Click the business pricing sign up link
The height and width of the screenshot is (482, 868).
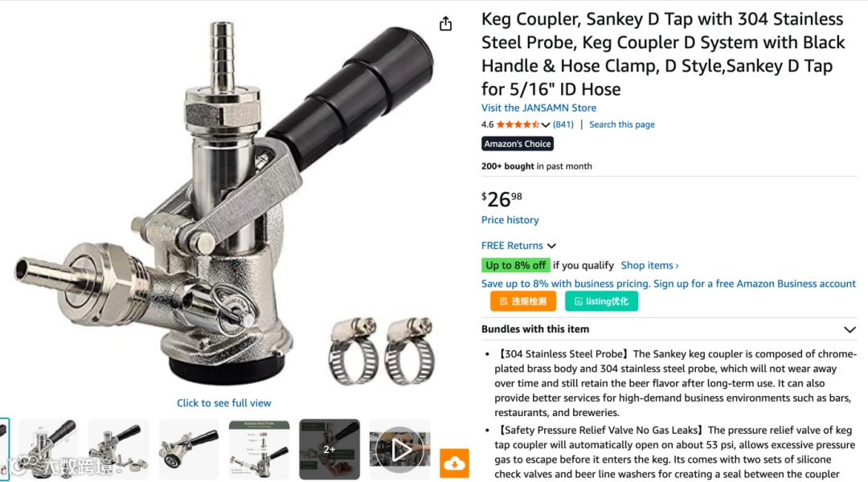point(668,284)
